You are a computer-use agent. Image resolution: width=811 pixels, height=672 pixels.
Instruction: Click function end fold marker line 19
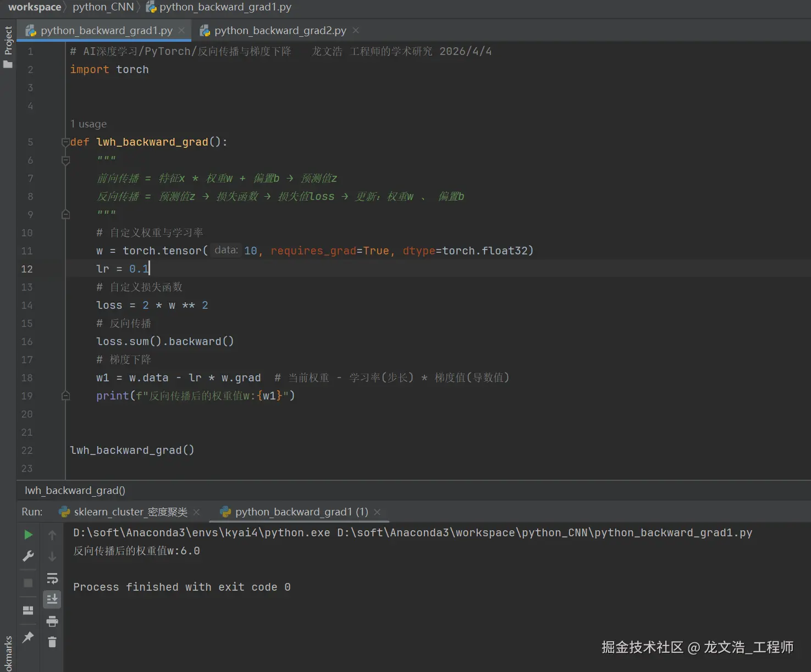(65, 396)
